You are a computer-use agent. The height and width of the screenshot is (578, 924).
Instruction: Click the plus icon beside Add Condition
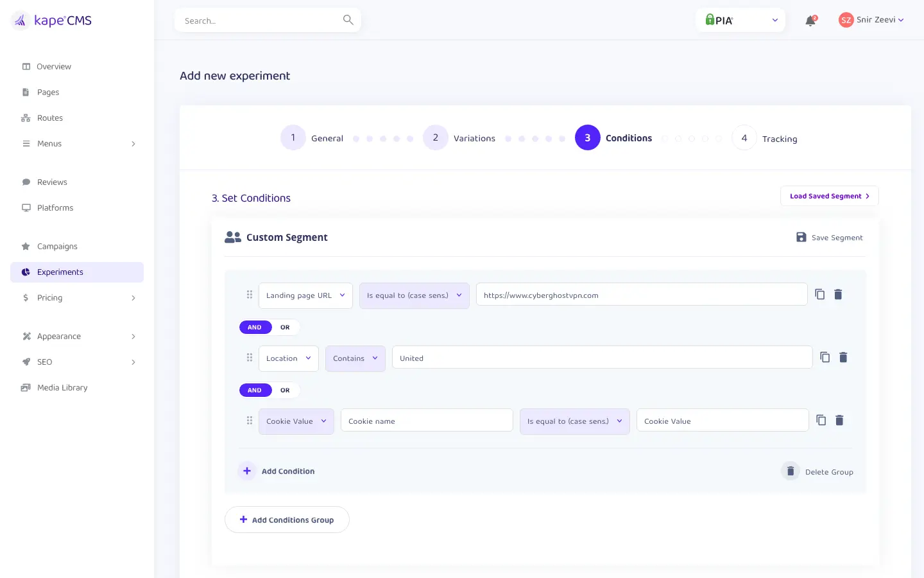tap(247, 471)
